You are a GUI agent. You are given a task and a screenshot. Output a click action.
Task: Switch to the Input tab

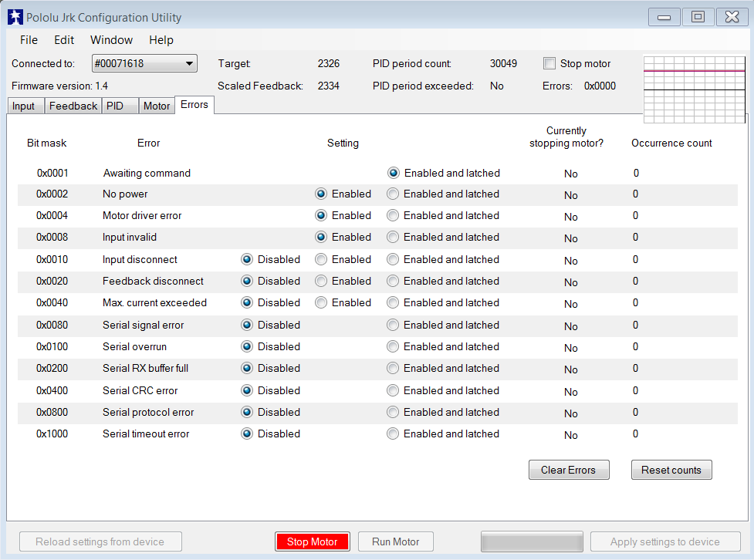click(24, 106)
